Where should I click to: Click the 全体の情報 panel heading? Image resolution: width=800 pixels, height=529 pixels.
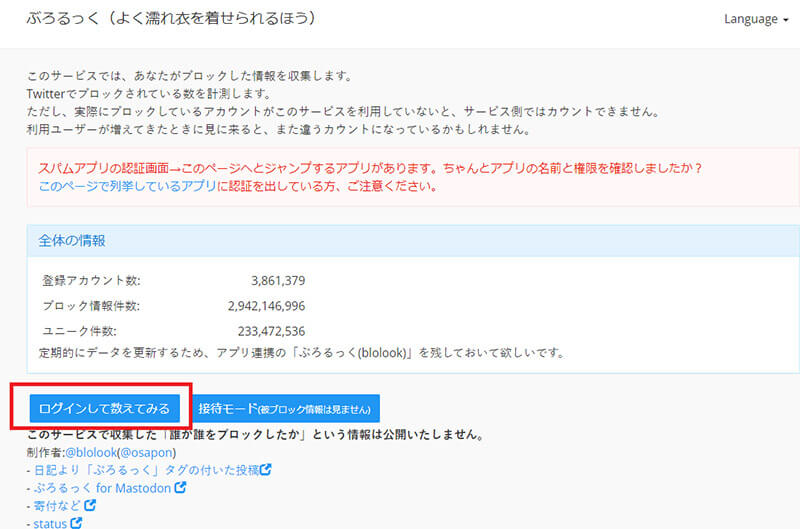coord(72,241)
